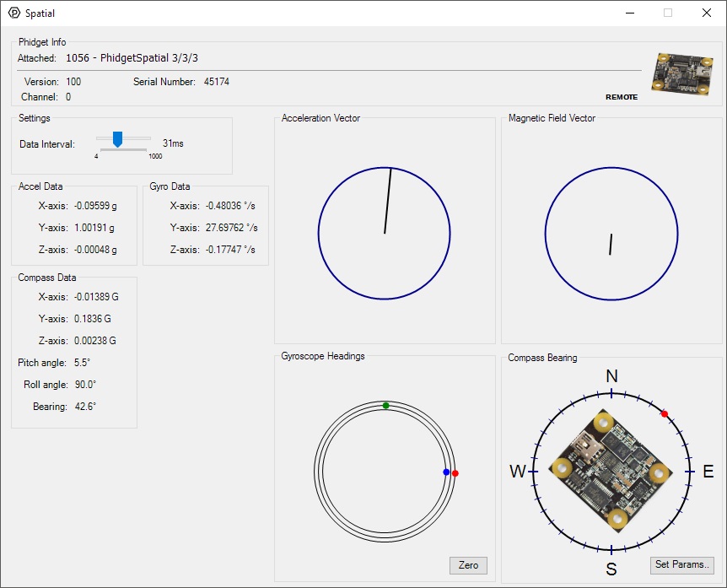Click the S marker on the compass

(611, 569)
